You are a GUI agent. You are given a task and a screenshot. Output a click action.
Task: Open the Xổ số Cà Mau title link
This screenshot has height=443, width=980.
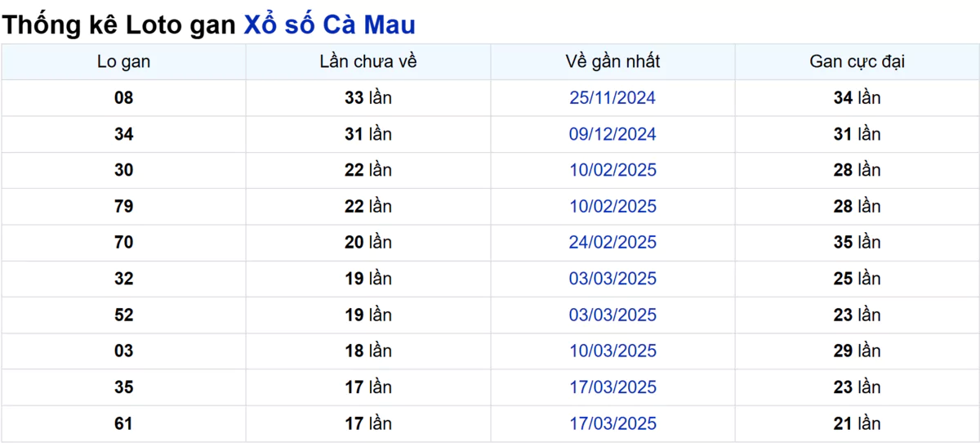[330, 25]
